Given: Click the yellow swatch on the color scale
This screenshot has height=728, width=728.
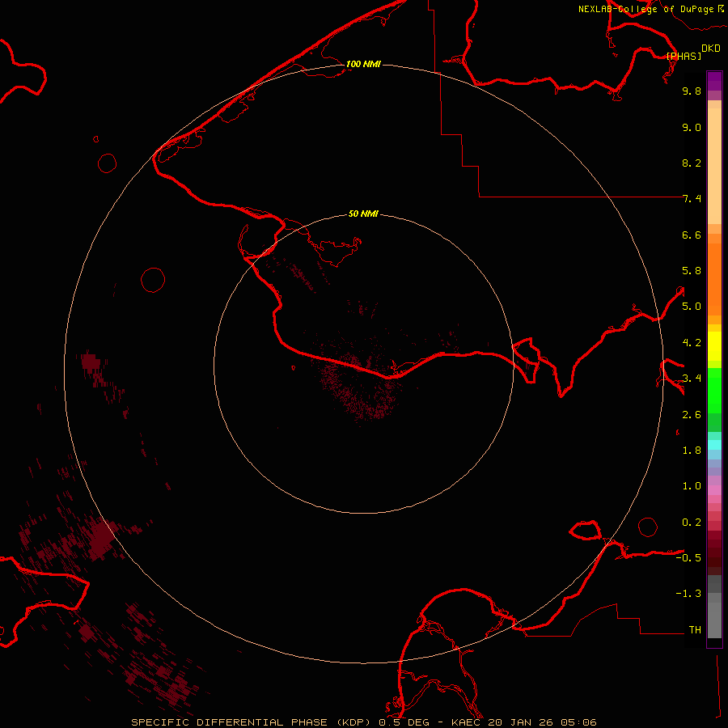Looking at the screenshot, I should 714,346.
